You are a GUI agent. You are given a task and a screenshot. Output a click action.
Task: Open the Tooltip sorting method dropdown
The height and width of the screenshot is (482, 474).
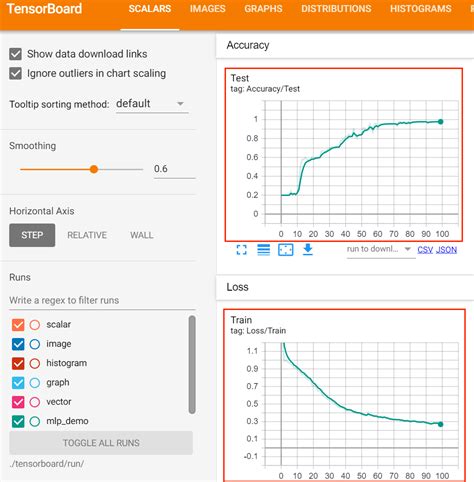tap(152, 104)
